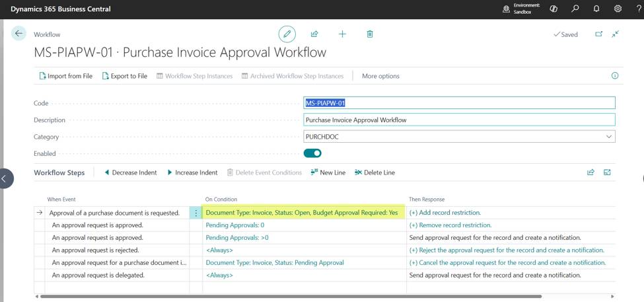Screen dimensions: 644x302
Task: Click response in 'Pending Approvals: >0' row
Action: (495, 237)
